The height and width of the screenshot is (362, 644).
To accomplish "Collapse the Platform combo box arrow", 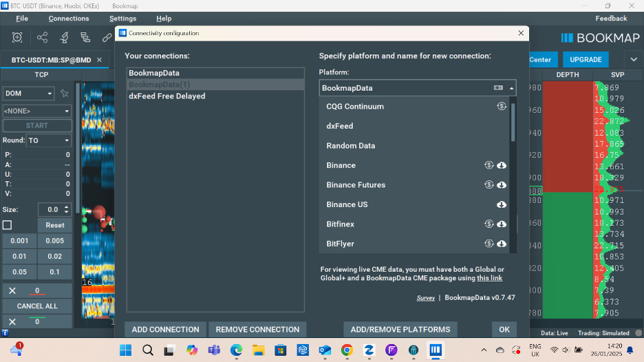I will (511, 88).
